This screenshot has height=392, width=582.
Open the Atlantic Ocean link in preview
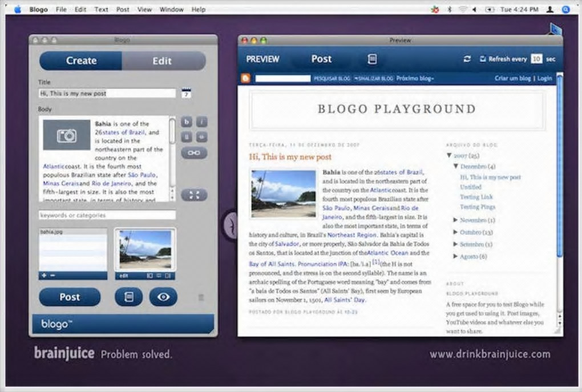pos(388,253)
